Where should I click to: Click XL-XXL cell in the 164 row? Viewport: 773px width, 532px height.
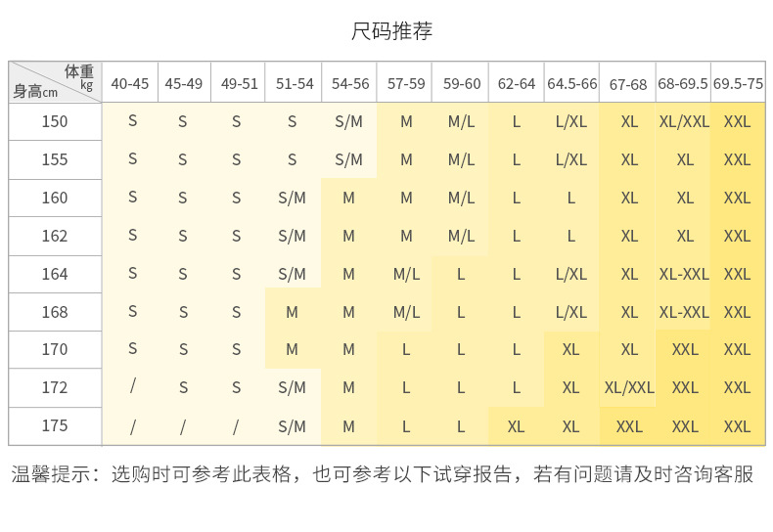(684, 274)
